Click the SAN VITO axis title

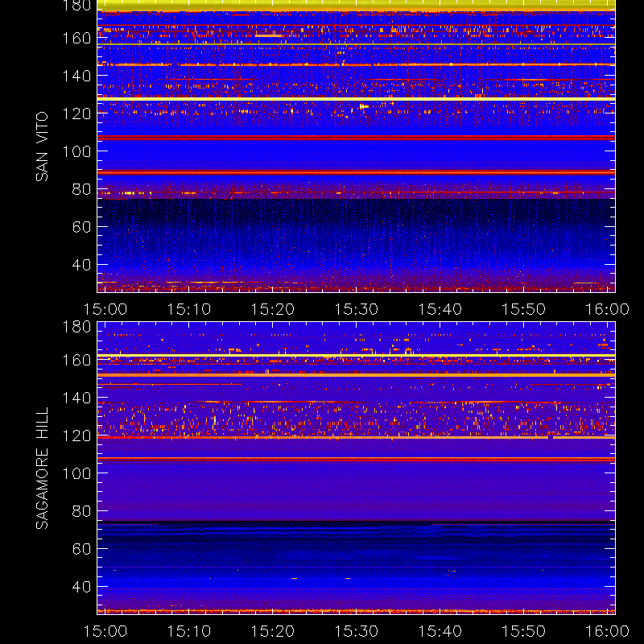(x=42, y=147)
